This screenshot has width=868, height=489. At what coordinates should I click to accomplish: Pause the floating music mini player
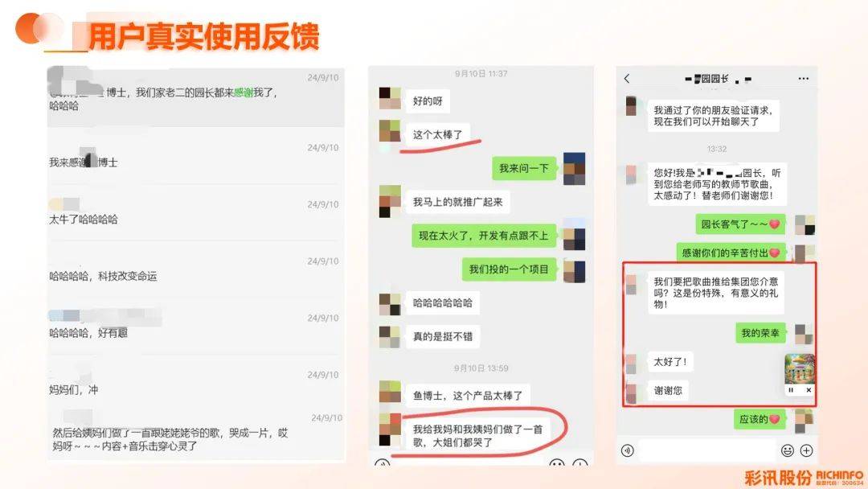791,390
